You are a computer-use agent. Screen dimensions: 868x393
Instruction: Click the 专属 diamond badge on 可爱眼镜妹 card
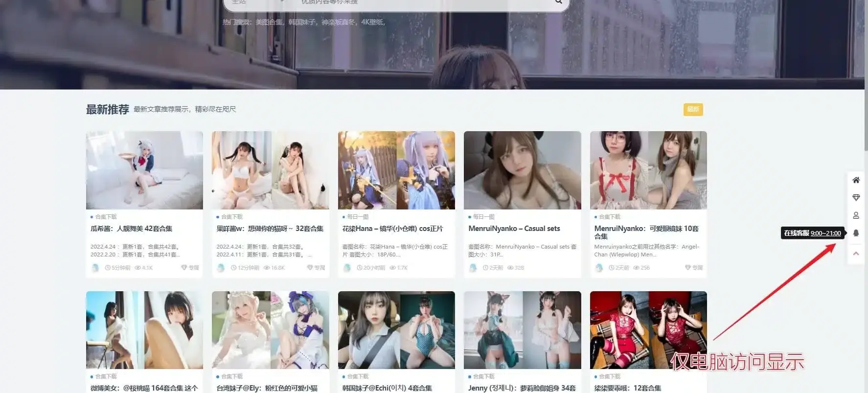click(x=694, y=268)
